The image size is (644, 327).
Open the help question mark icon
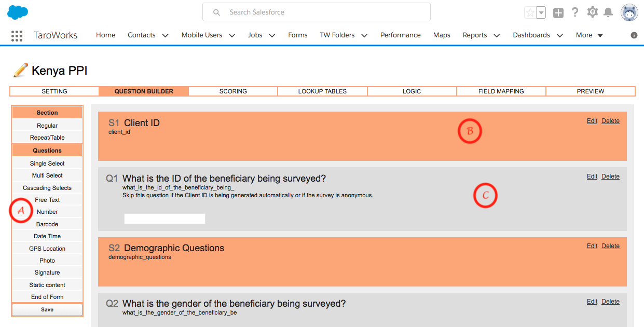pos(575,12)
